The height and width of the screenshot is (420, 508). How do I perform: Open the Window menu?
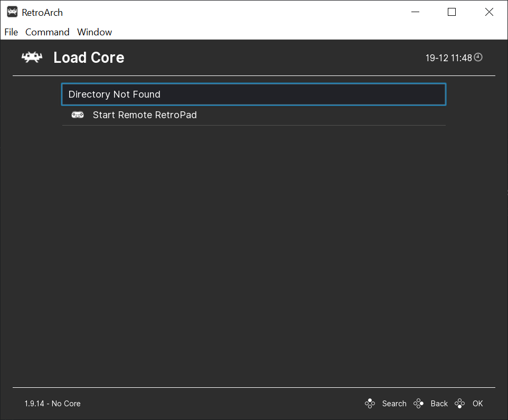94,32
